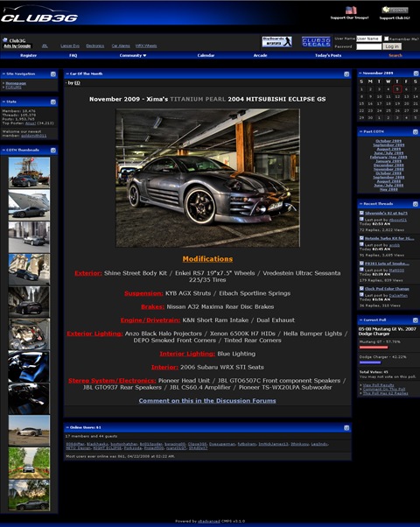This screenshot has height=527, width=420.
Task: Collapse the Recent Threads panel icon
Action: click(416, 204)
